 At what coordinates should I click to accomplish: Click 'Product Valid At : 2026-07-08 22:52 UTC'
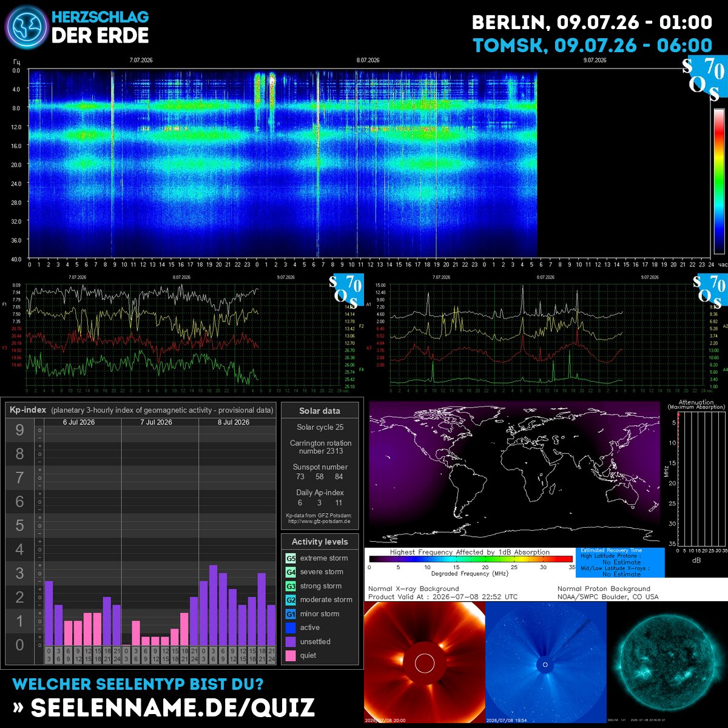(x=443, y=597)
